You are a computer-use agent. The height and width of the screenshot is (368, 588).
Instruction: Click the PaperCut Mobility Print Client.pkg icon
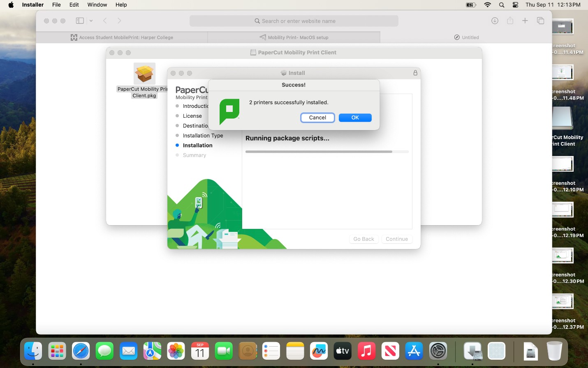tap(144, 74)
